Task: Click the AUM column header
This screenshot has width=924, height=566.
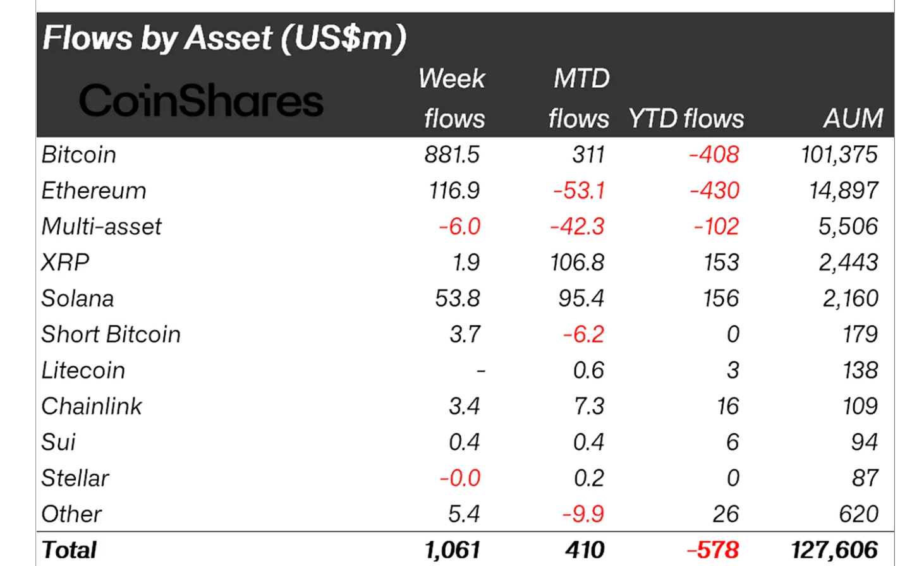Action: (x=853, y=118)
